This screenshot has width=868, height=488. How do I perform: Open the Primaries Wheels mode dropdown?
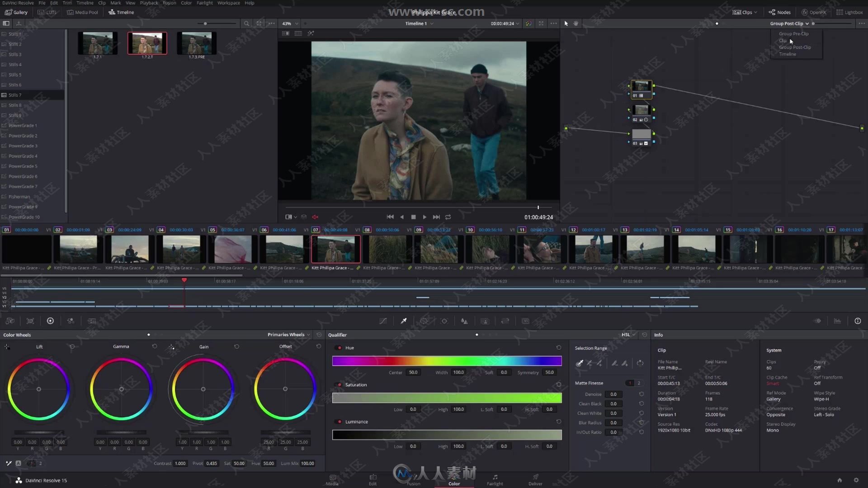coord(289,335)
